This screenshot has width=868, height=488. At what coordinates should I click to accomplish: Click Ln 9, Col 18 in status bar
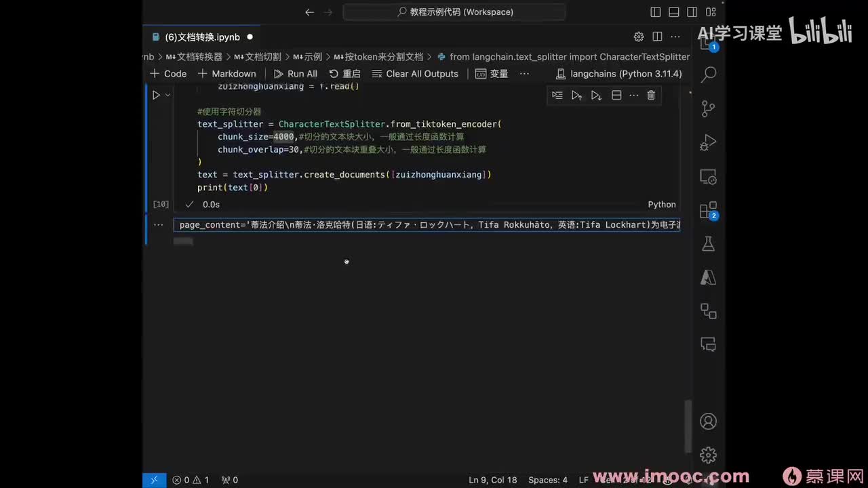[492, 480]
